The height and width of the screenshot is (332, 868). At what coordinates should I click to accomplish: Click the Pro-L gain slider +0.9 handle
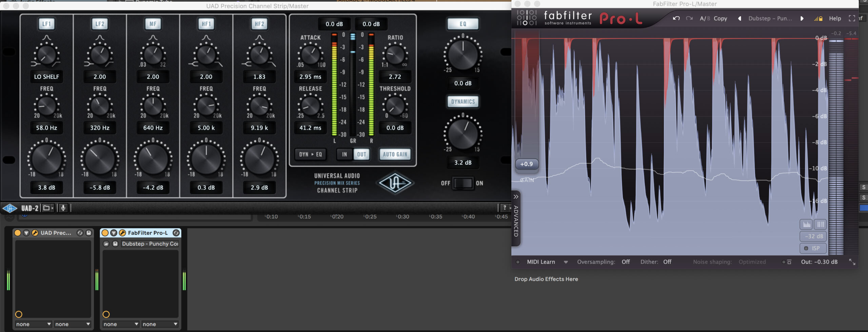click(x=527, y=164)
